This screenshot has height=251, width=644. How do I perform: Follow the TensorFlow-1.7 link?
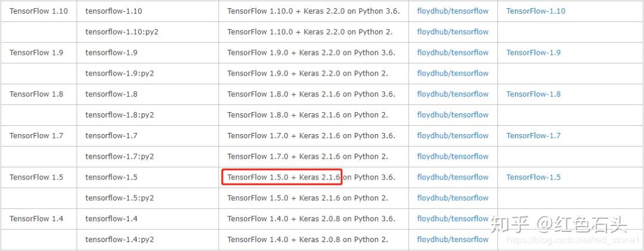(533, 136)
